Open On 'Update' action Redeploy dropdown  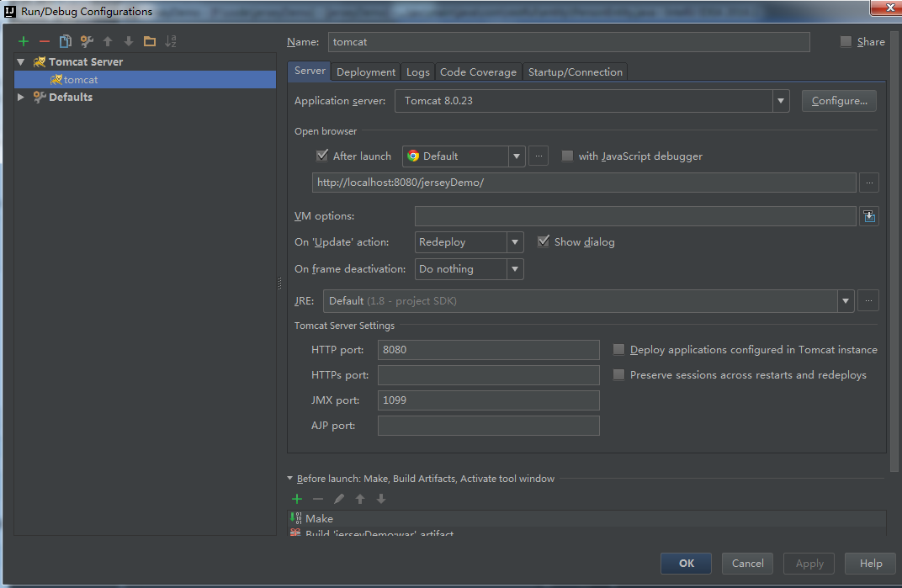coord(469,242)
